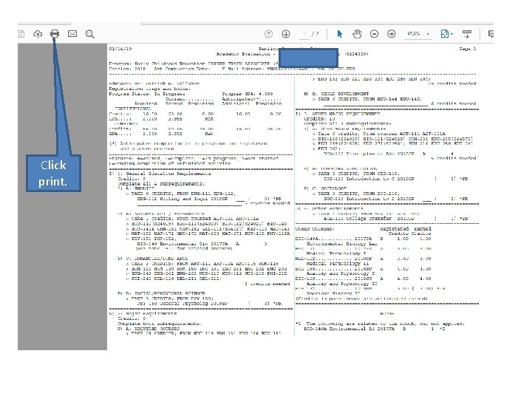Click the 'American History II' course text
The image size is (532, 399).
click(333, 293)
